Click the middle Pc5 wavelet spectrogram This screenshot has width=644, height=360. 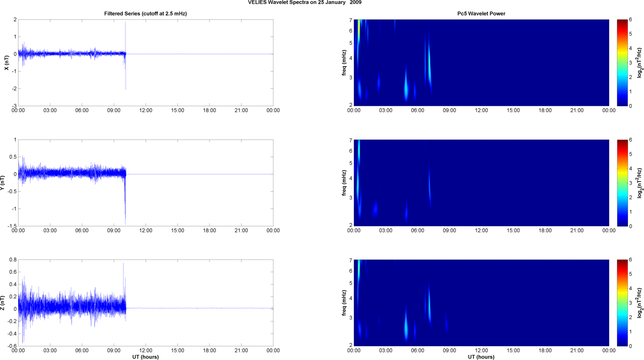click(x=481, y=183)
